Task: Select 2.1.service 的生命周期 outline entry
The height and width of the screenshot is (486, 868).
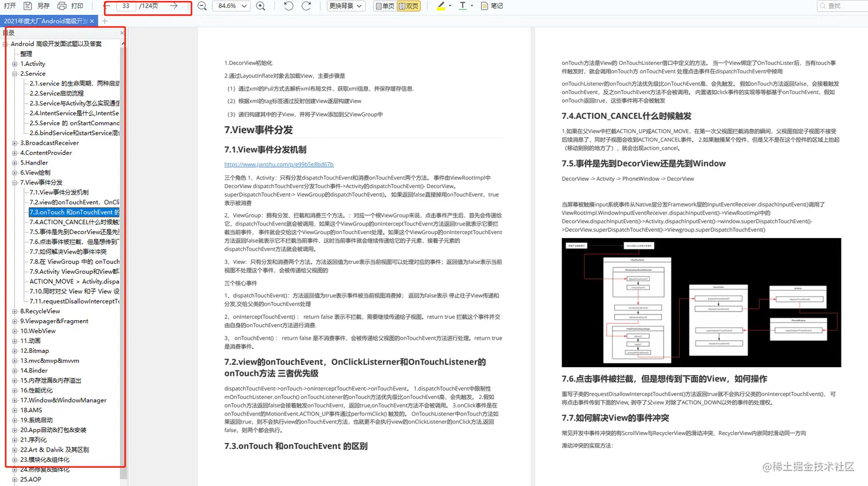Action: [x=75, y=84]
